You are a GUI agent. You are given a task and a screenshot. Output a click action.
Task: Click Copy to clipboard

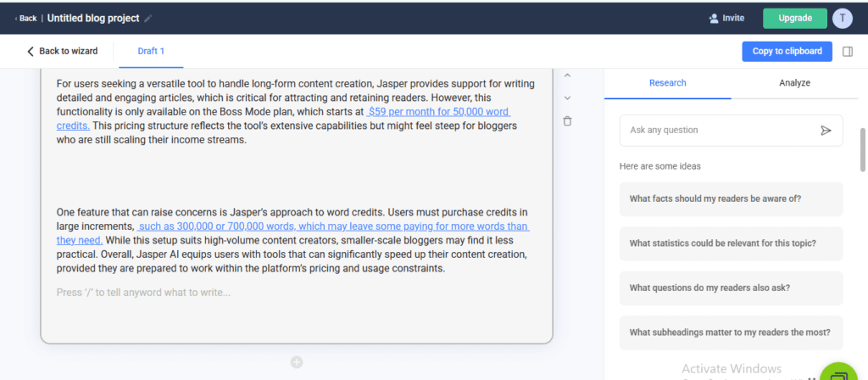point(787,52)
